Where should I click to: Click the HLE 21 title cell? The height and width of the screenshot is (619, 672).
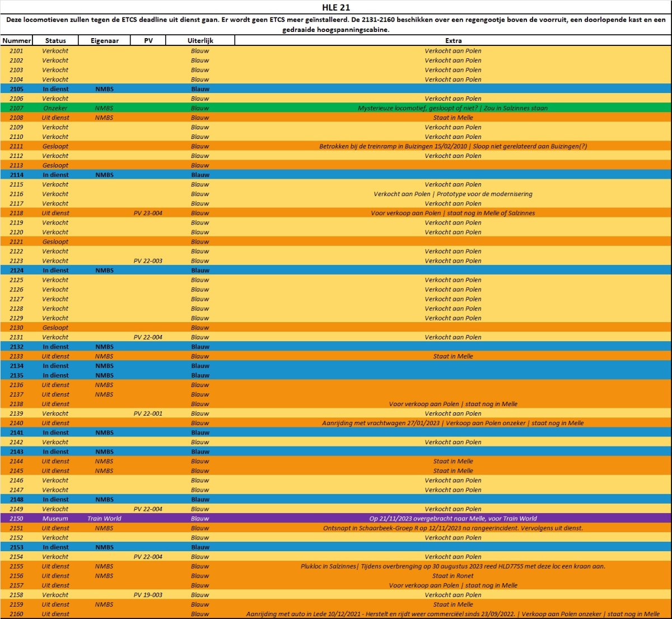(336, 7)
